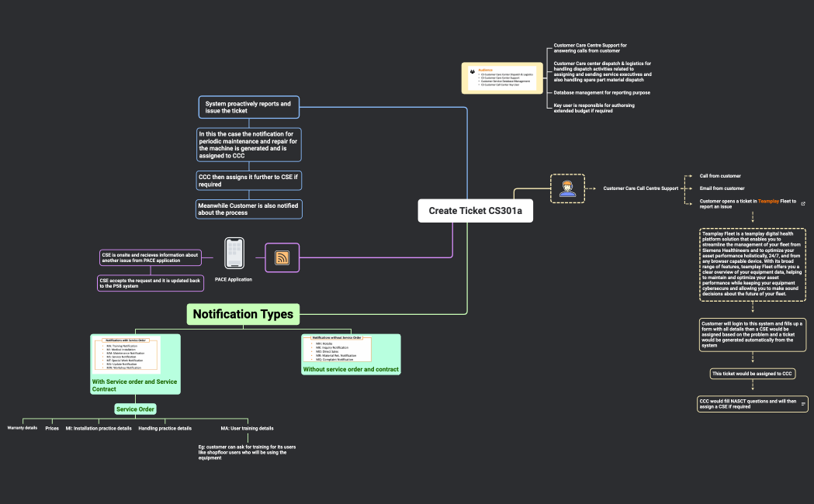Click the customer support agent headset icon
The height and width of the screenshot is (504, 814).
568,188
